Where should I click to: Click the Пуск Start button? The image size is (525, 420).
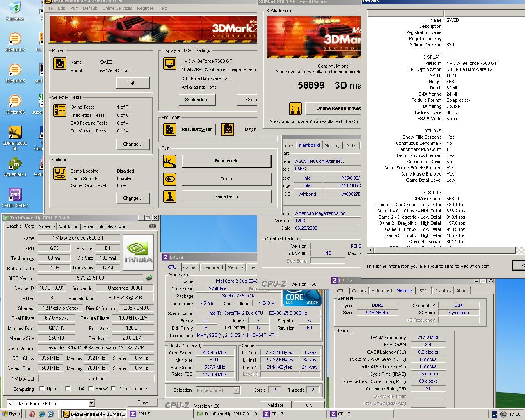[11, 414]
